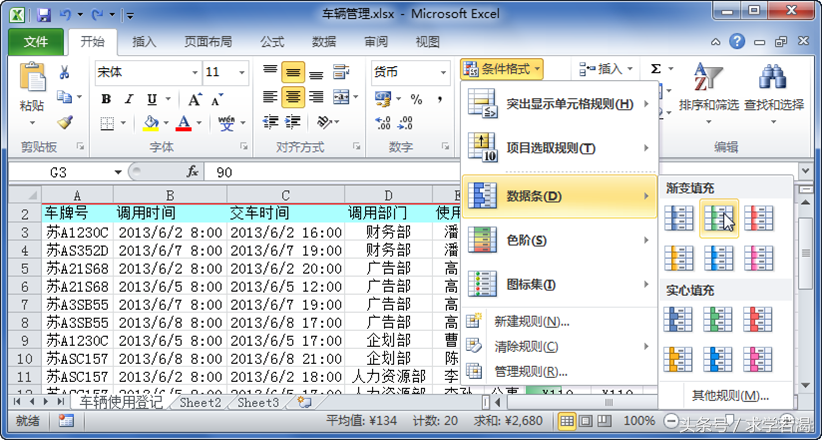Click the bottom align icon
The width and height of the screenshot is (822, 440).
(316, 74)
